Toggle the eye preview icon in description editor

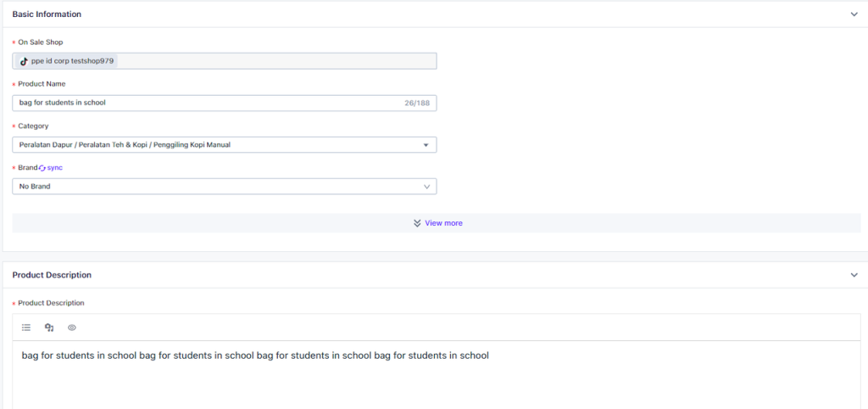72,328
